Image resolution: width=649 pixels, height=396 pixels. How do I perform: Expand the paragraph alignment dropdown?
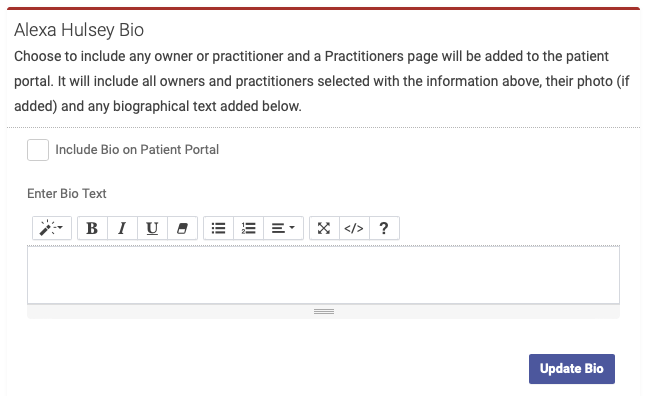284,228
